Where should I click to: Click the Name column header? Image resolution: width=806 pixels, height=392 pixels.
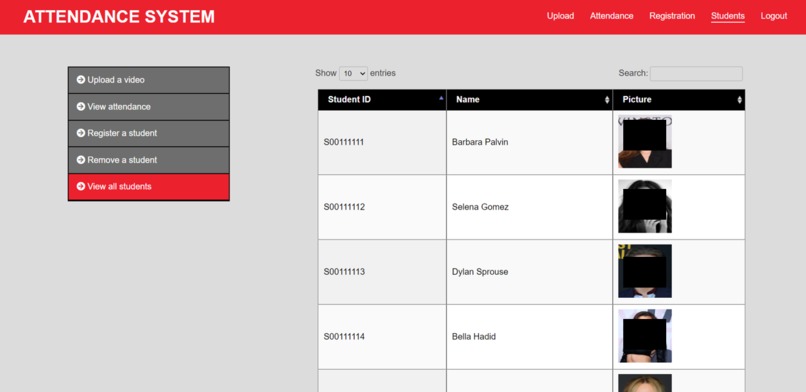pyautogui.click(x=529, y=100)
